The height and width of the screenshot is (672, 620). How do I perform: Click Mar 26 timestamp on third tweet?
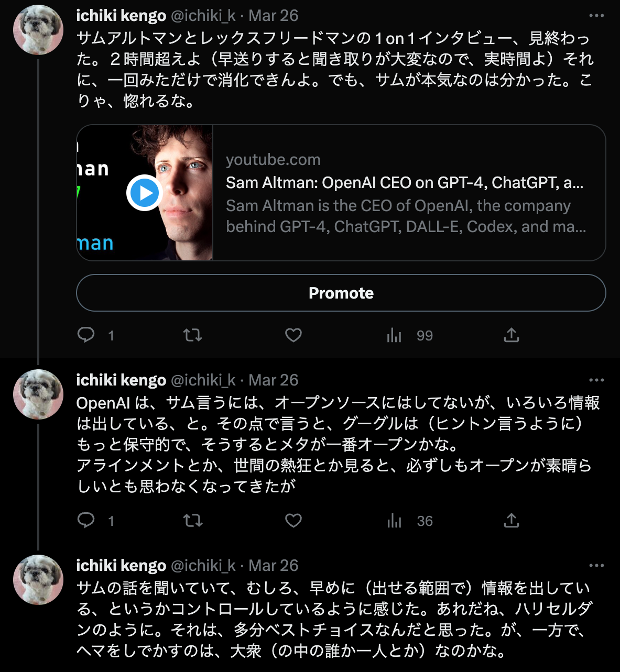coord(273,565)
